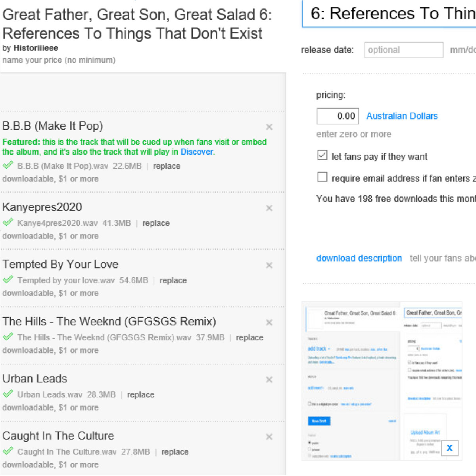Remove The Hills Weeknd remix track
The image size is (476, 476).
tap(269, 322)
